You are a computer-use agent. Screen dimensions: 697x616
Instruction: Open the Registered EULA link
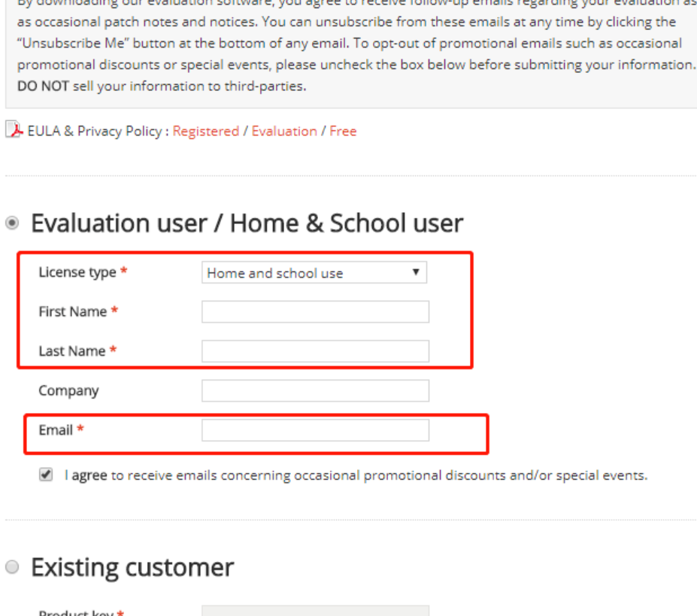[x=205, y=131]
